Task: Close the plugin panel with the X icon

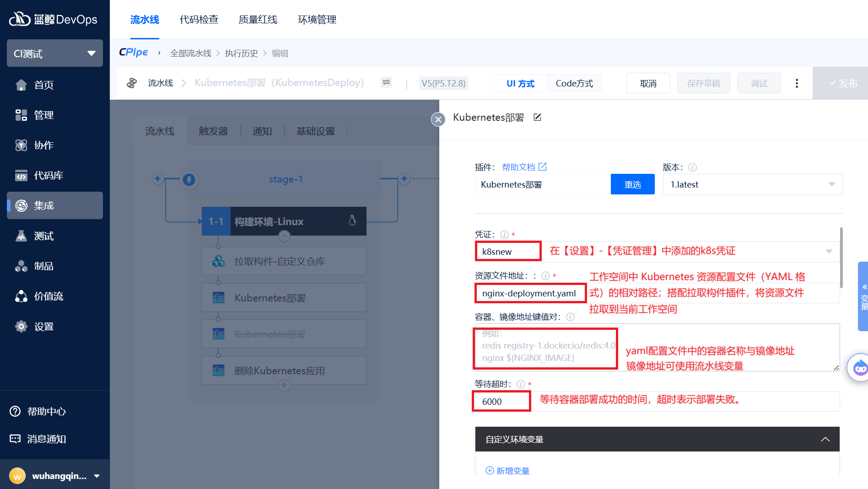Action: [x=438, y=119]
